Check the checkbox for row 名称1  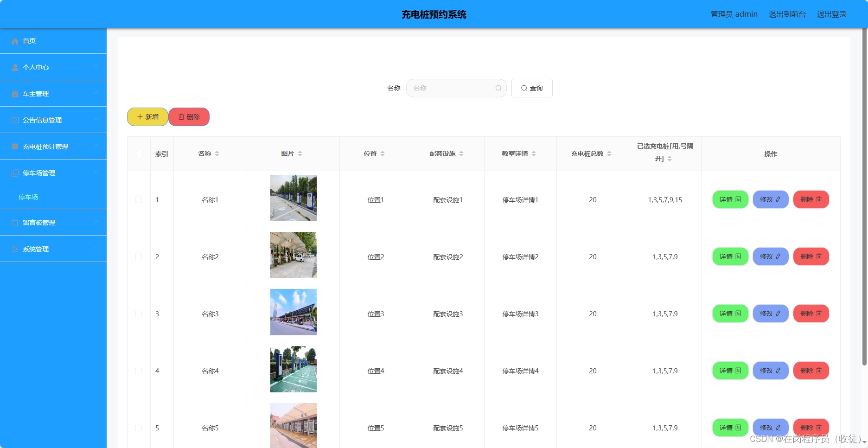coord(138,200)
